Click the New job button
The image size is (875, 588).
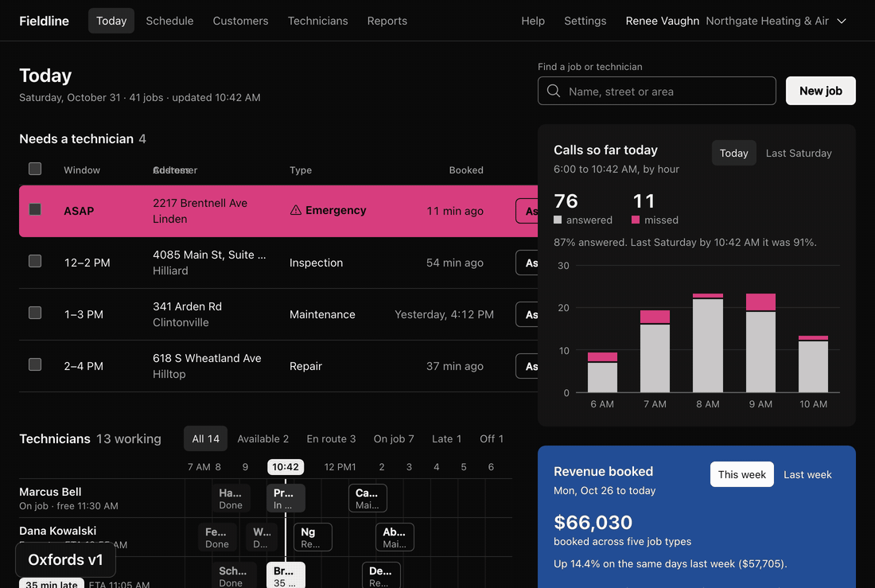pyautogui.click(x=820, y=91)
